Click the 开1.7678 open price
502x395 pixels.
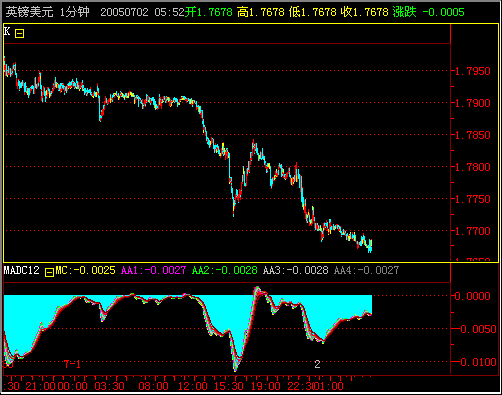coord(209,12)
